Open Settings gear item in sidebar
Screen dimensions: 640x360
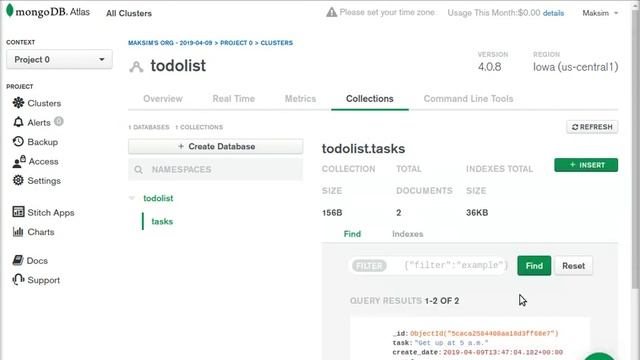coord(37,180)
